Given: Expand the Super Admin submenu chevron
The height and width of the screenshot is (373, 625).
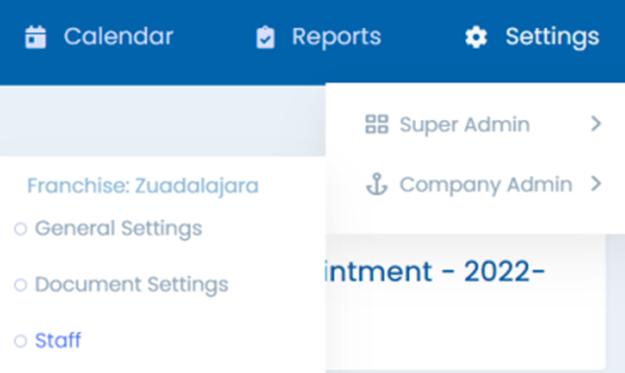Looking at the screenshot, I should tap(596, 124).
